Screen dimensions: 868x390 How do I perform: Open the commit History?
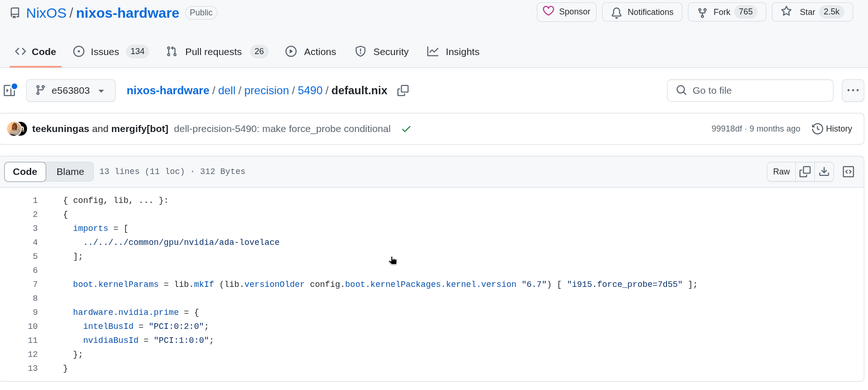(x=832, y=129)
